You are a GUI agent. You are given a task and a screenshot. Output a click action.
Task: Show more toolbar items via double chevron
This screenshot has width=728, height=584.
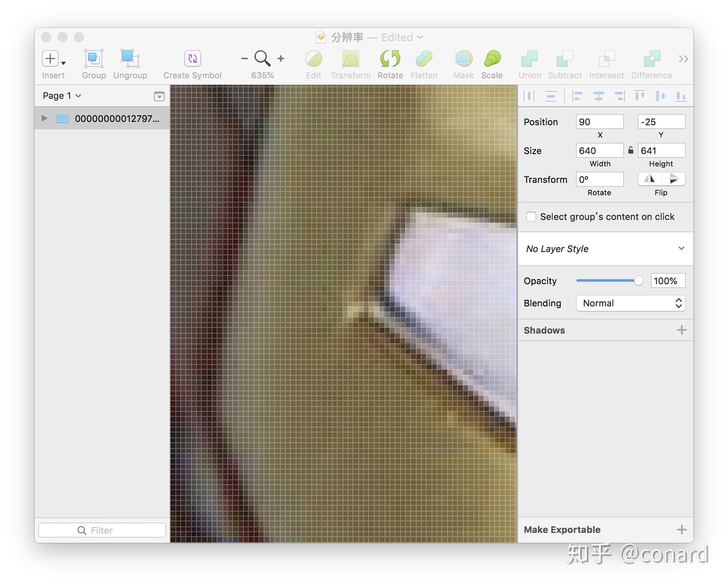click(684, 59)
